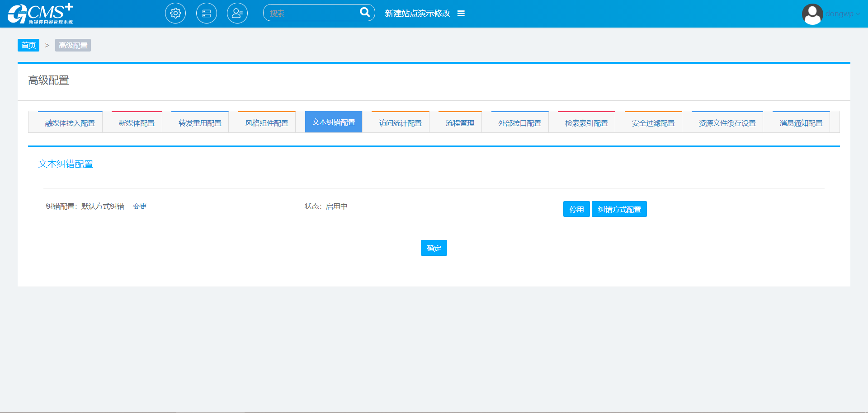Image resolution: width=868 pixels, height=413 pixels.
Task: Open 纠错方式配置 button
Action: (619, 209)
